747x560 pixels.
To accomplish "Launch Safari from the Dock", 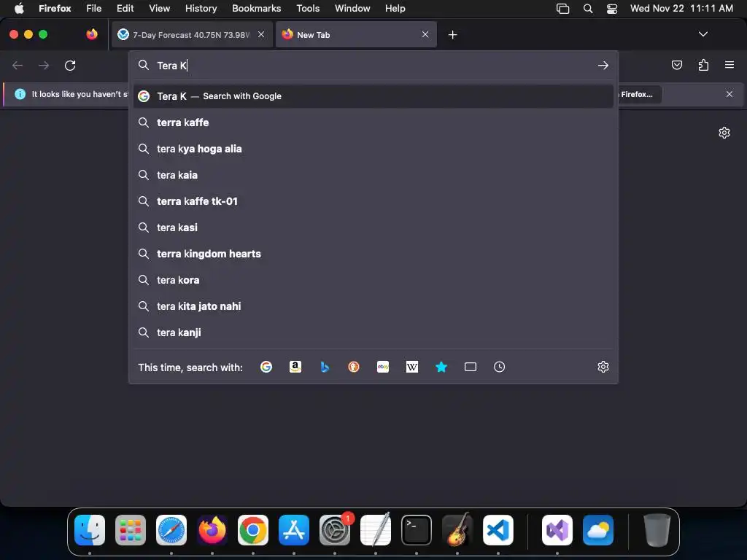I will 171,530.
